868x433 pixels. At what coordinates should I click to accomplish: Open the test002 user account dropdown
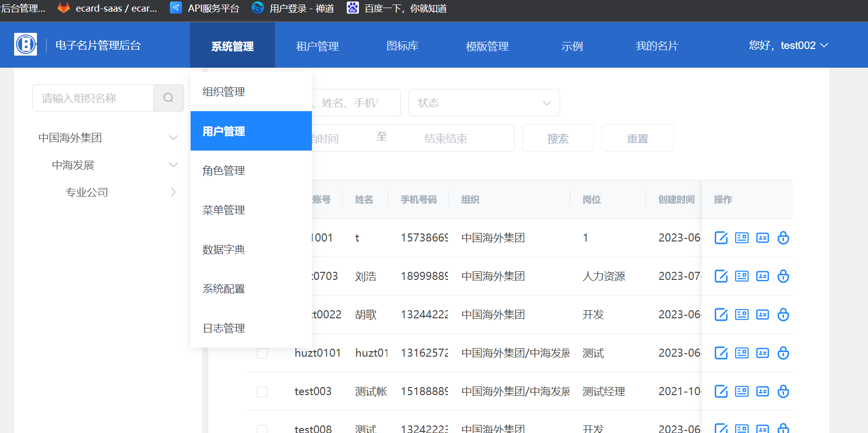789,45
